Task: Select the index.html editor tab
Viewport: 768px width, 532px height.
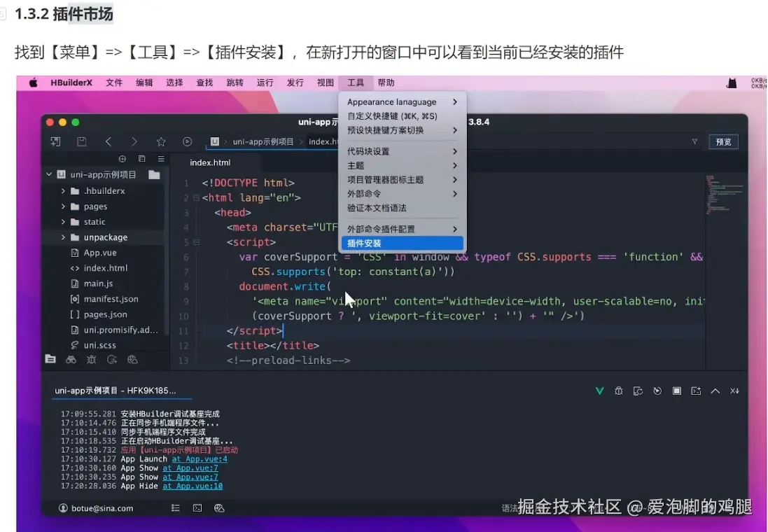Action: pyautogui.click(x=210, y=162)
